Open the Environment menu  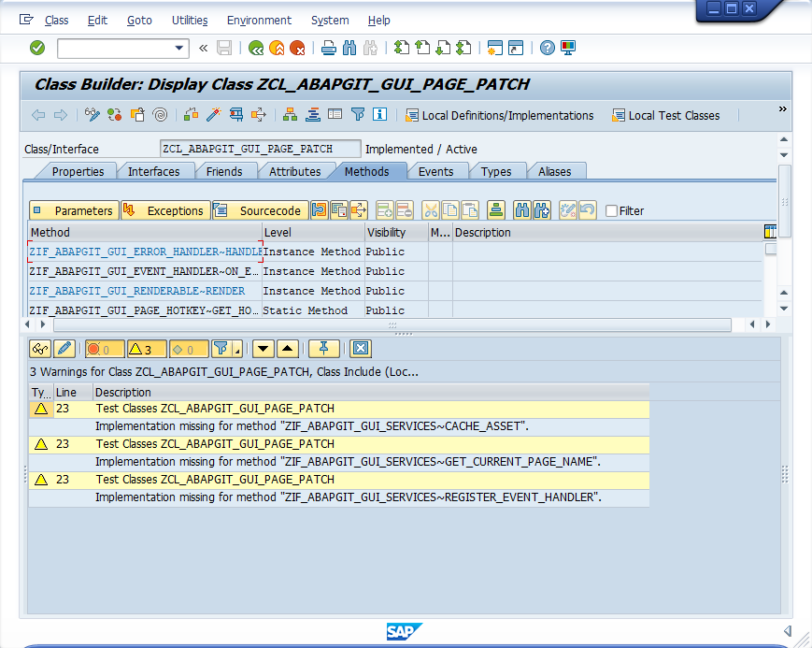click(259, 21)
